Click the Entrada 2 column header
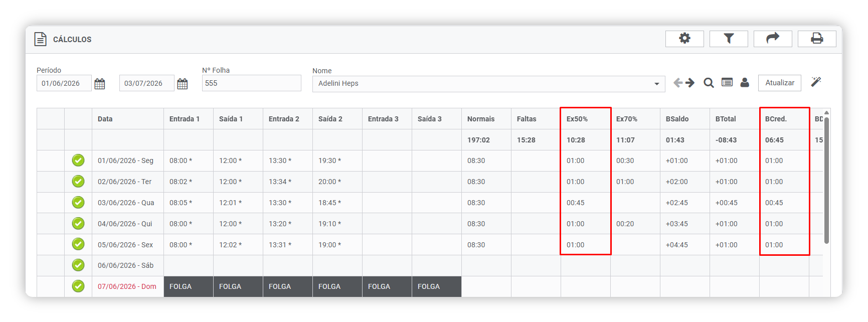868x322 pixels. pos(288,119)
